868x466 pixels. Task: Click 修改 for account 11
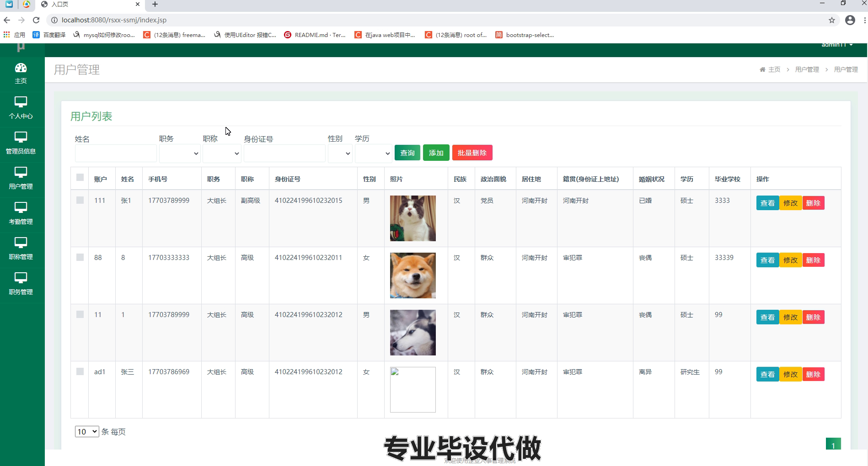[x=791, y=317]
